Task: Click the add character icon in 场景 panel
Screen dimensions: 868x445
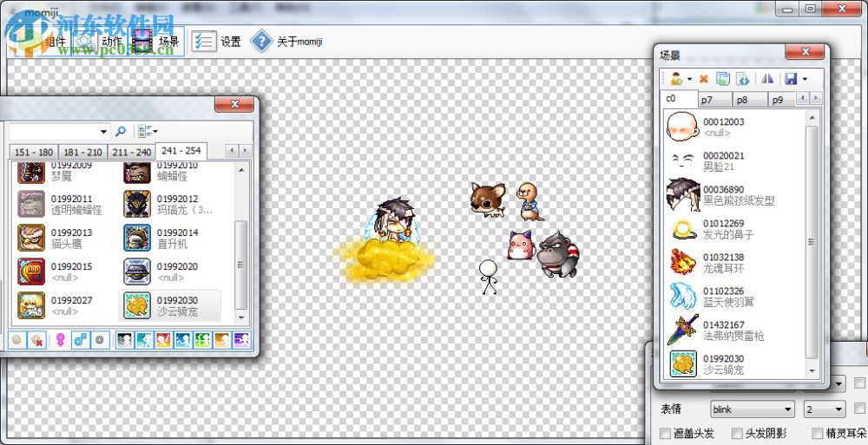Action: point(676,79)
